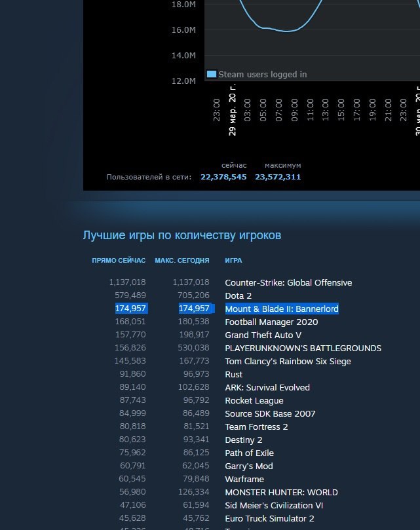Click the МАКС. СЕГОДНЯ column header
Screen dimensions: 420x530
click(182, 261)
